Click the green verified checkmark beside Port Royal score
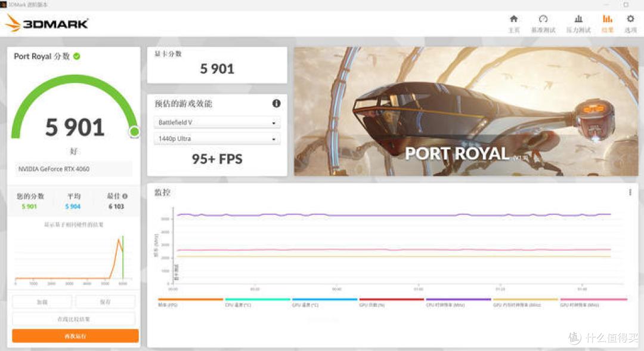This screenshot has width=644, height=351. [x=77, y=56]
